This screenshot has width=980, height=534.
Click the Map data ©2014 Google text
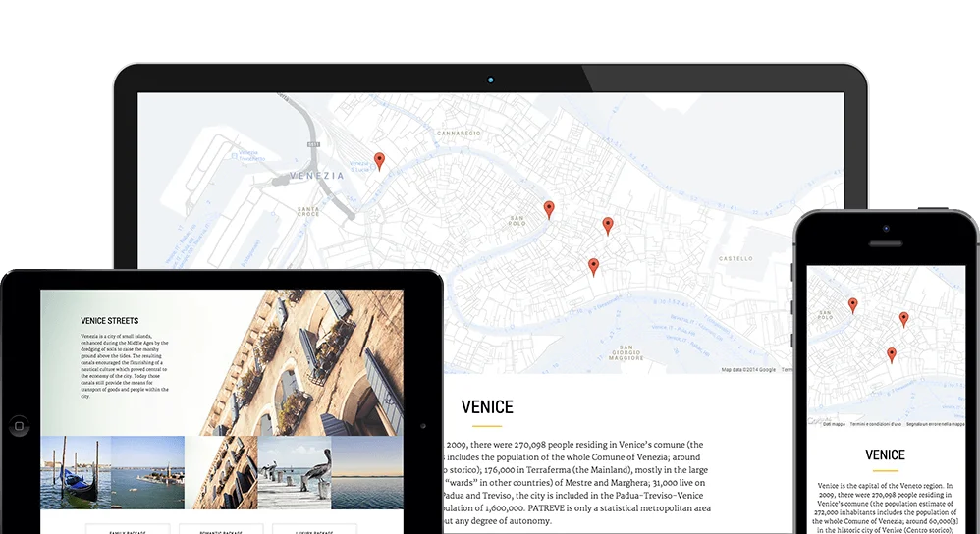click(x=748, y=370)
